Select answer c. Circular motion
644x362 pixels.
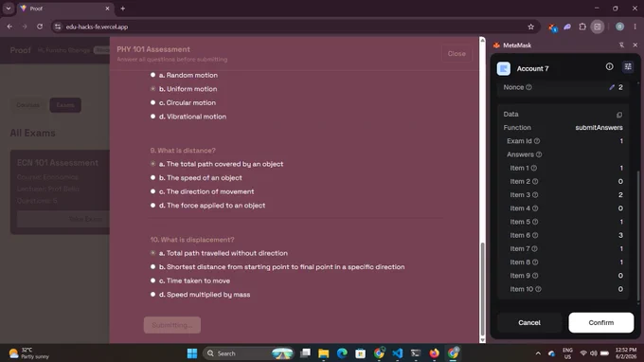click(152, 102)
